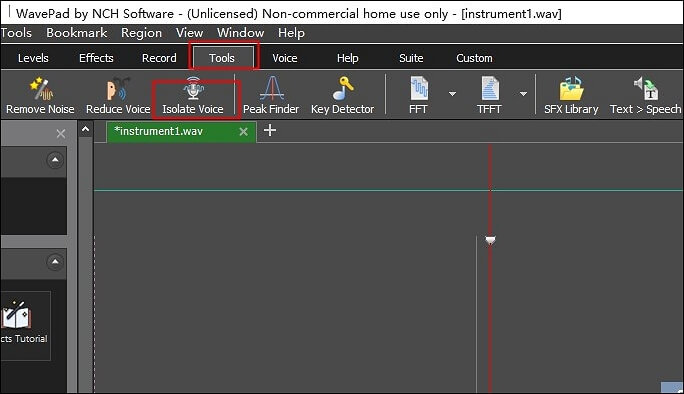This screenshot has width=684, height=394.
Task: Select the Tools ribbon tab
Action: pos(222,58)
